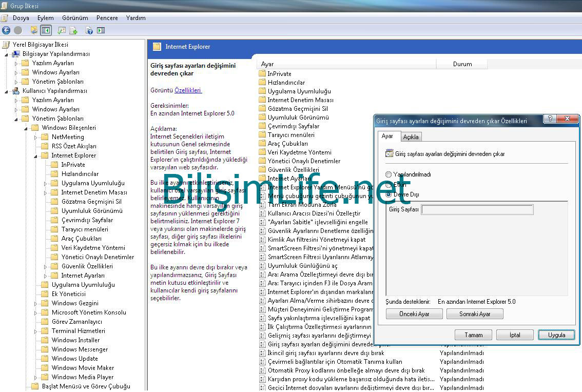Click the Ayar column header
Screen dimensions: 582x392
point(346,64)
